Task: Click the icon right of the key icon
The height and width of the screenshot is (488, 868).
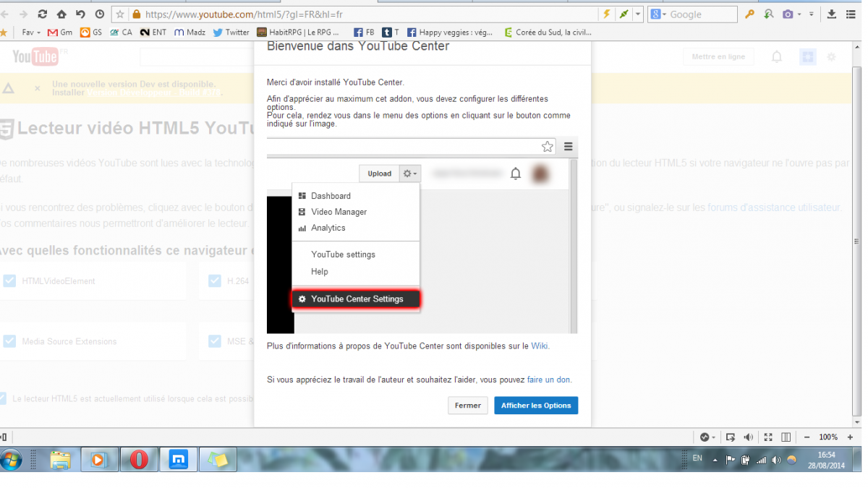Action: (x=768, y=14)
